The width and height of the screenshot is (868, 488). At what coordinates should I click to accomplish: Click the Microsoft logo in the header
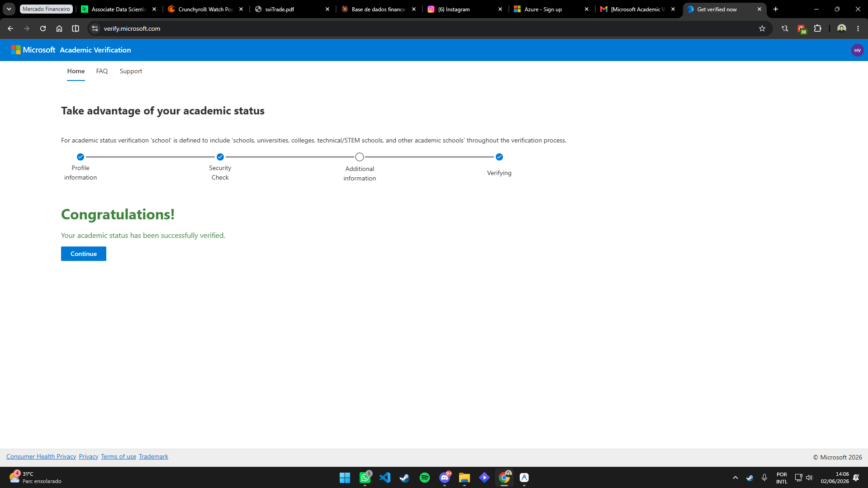pyautogui.click(x=33, y=50)
